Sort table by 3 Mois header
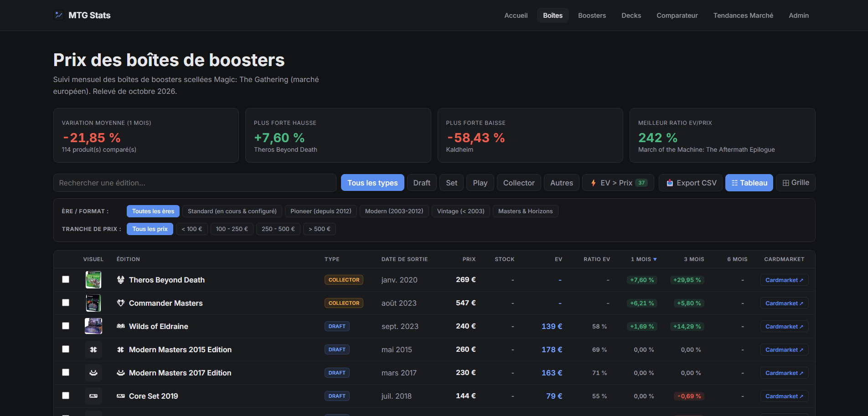 tap(694, 259)
